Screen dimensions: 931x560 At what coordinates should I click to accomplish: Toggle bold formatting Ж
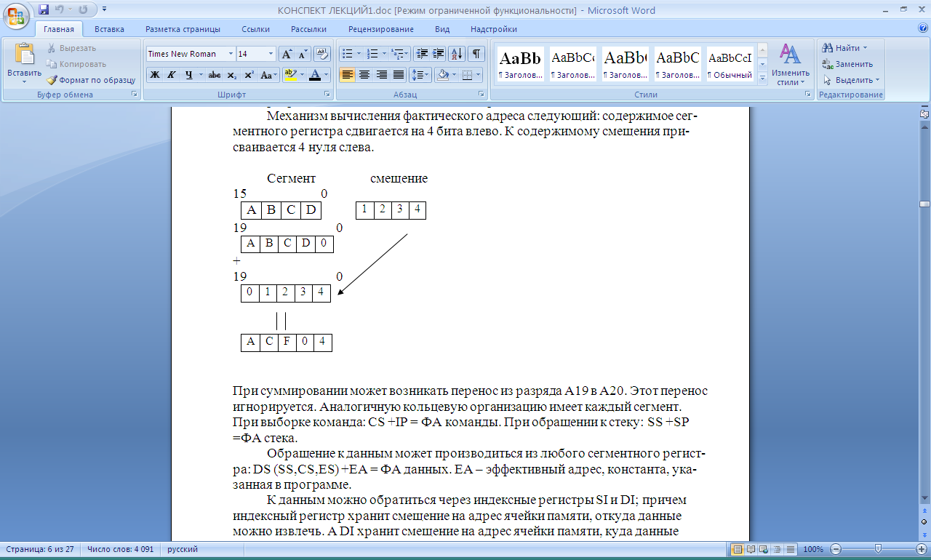(154, 75)
